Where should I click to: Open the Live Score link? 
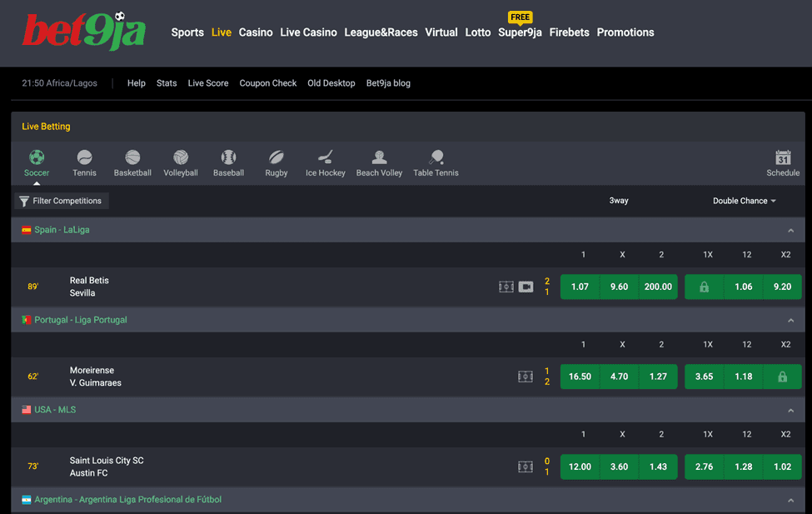tap(208, 83)
